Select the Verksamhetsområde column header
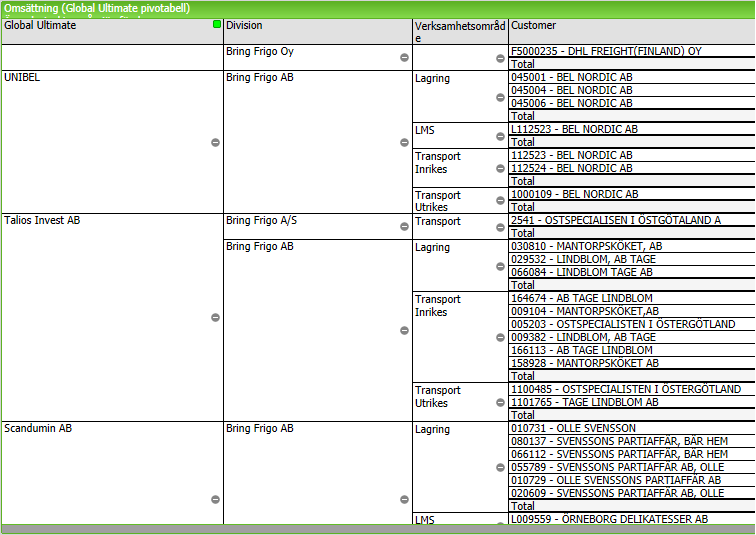Image resolution: width=756 pixels, height=535 pixels. 460,31
